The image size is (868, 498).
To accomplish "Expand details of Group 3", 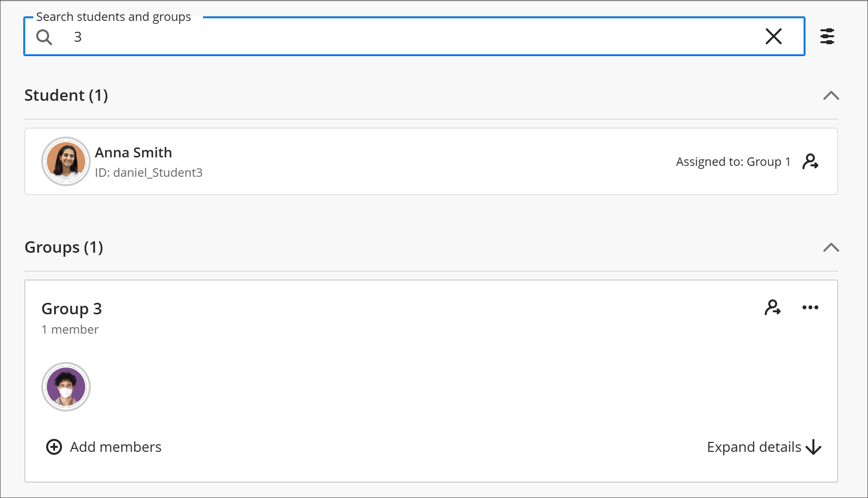I will click(x=764, y=447).
